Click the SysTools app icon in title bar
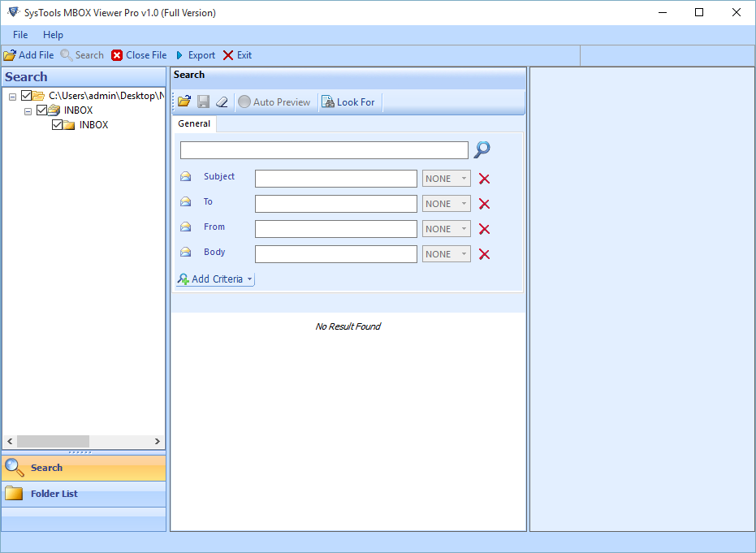 click(x=13, y=12)
